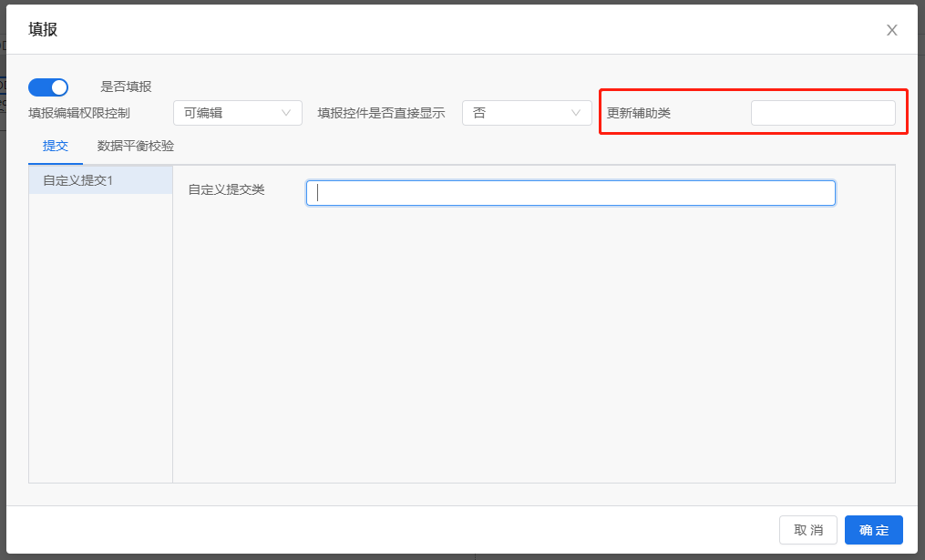Screen dimensions: 925x560
Task: Click the 填报编辑权限控制 label
Action: (79, 113)
